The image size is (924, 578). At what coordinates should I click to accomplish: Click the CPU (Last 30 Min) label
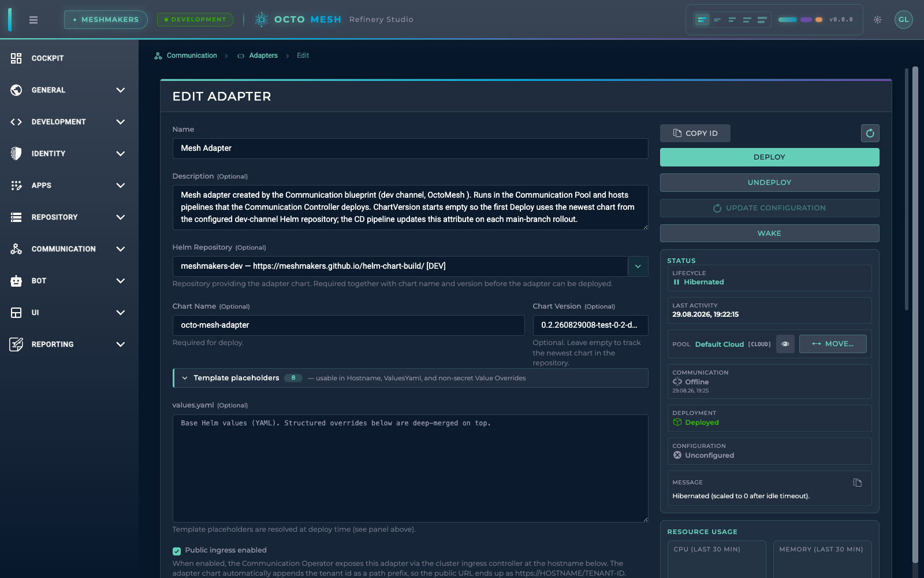(x=707, y=550)
